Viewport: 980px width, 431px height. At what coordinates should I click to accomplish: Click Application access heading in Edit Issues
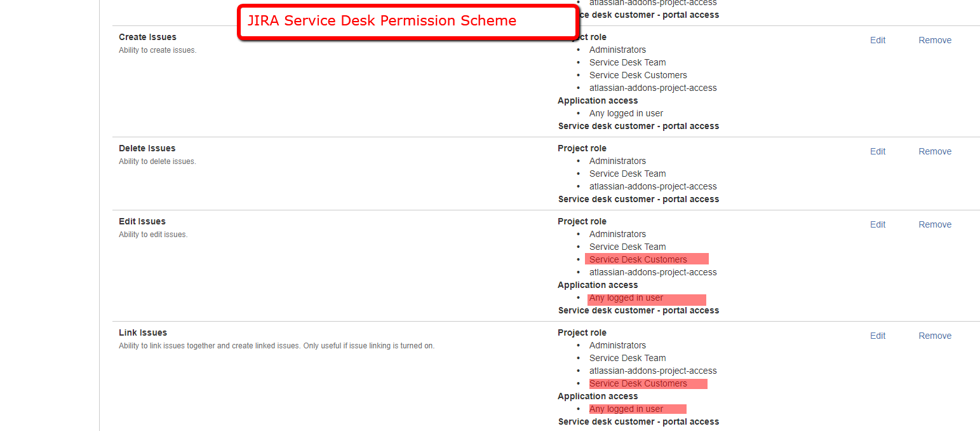tap(598, 285)
